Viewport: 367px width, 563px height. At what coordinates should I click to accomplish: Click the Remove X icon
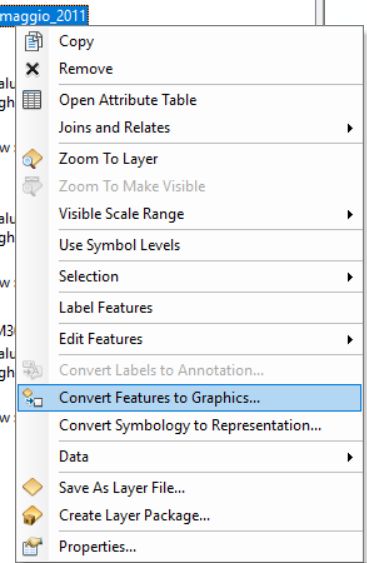click(x=33, y=69)
